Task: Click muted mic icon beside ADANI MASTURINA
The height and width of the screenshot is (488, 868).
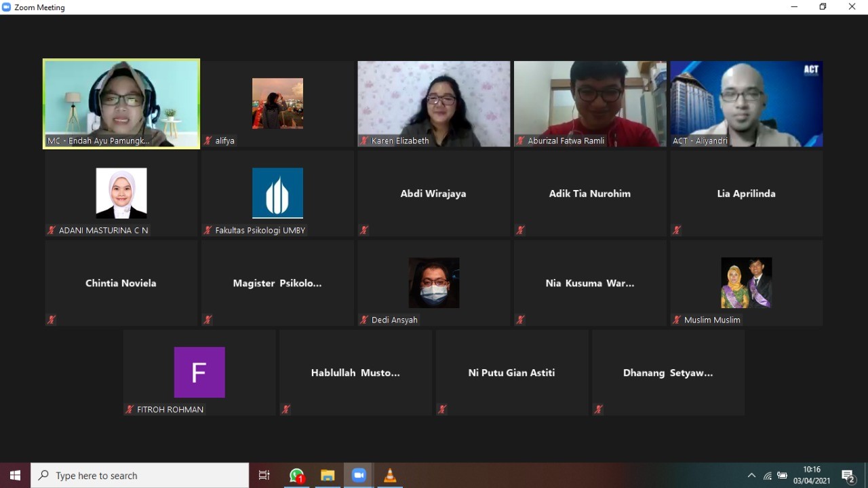Action: coord(52,230)
